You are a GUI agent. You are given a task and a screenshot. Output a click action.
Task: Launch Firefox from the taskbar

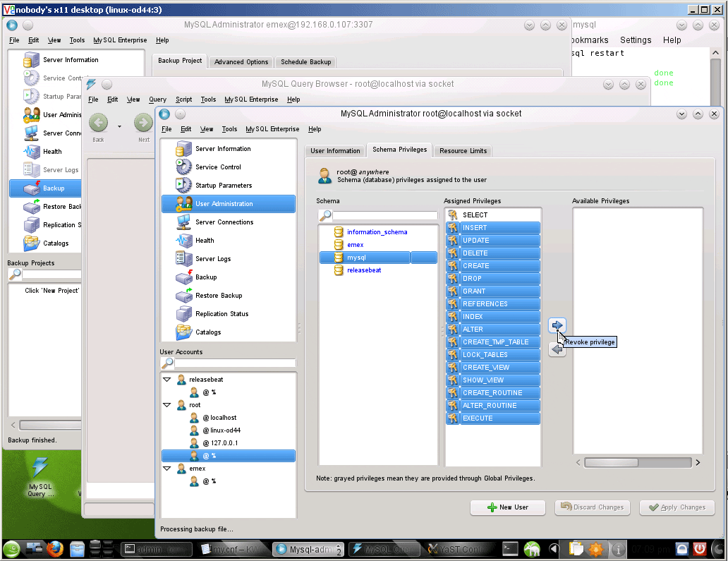click(55, 549)
